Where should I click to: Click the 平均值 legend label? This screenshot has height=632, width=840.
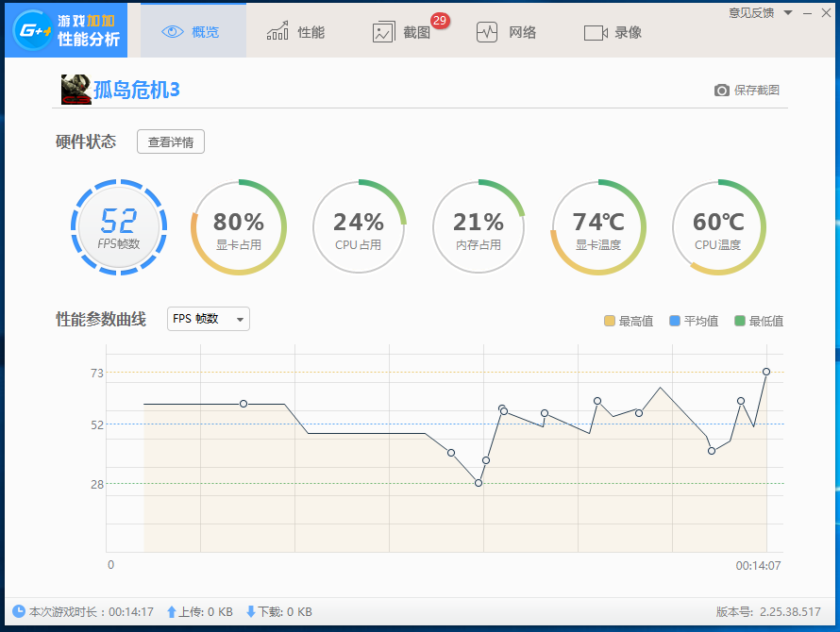click(x=701, y=321)
